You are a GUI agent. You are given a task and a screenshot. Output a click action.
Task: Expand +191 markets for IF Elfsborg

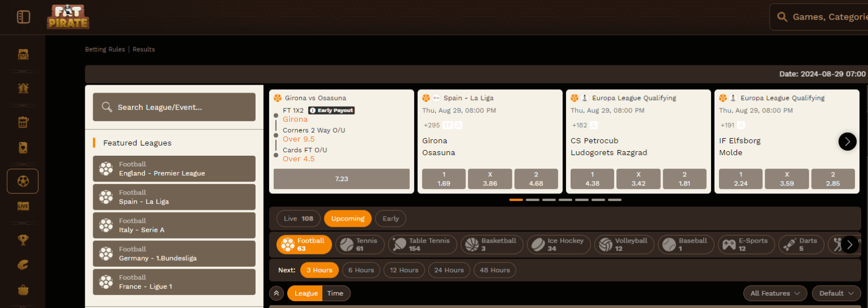click(x=729, y=125)
